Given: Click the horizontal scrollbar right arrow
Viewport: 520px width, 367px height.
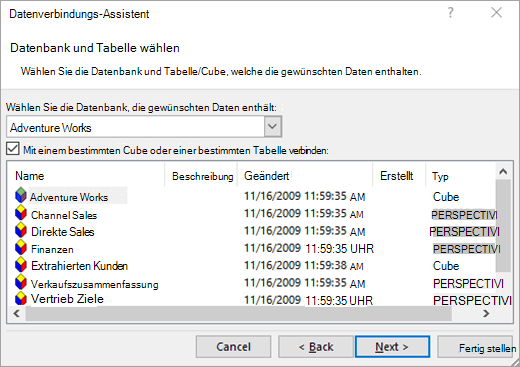Looking at the screenshot, I should point(486,313).
